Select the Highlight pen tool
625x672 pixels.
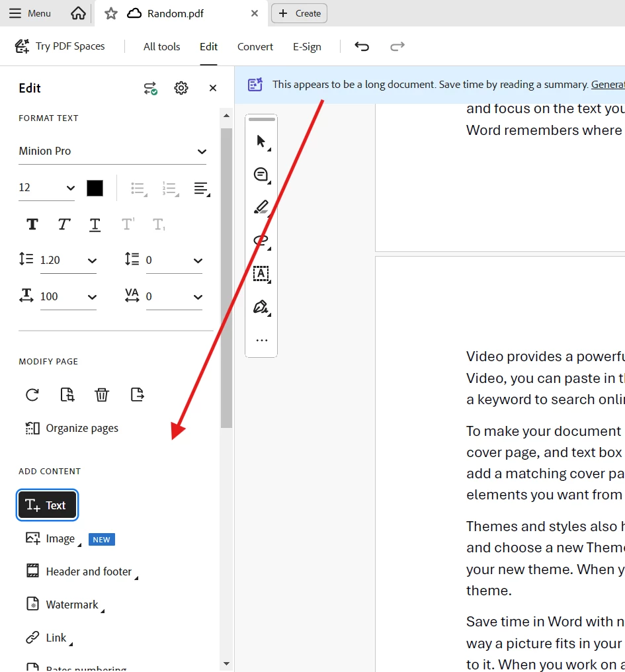tap(261, 208)
